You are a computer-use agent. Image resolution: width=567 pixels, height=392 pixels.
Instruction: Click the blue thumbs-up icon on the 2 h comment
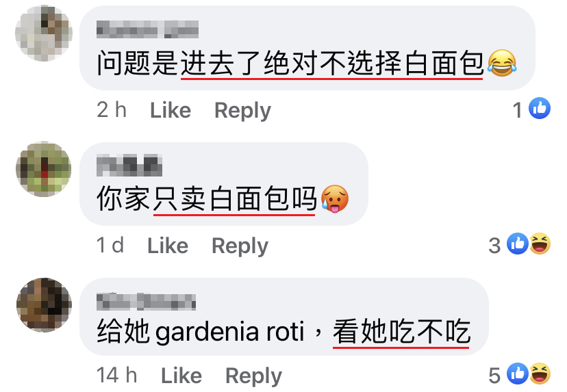click(540, 108)
